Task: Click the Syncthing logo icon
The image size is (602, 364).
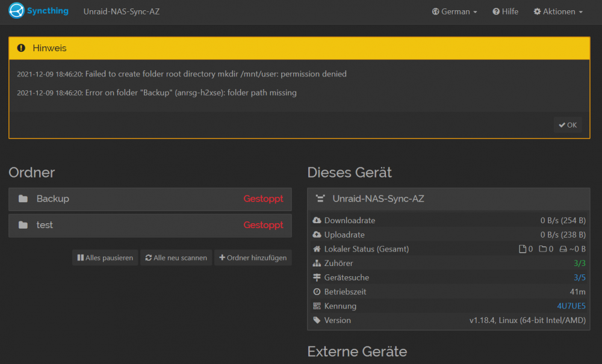Action: 16,11
